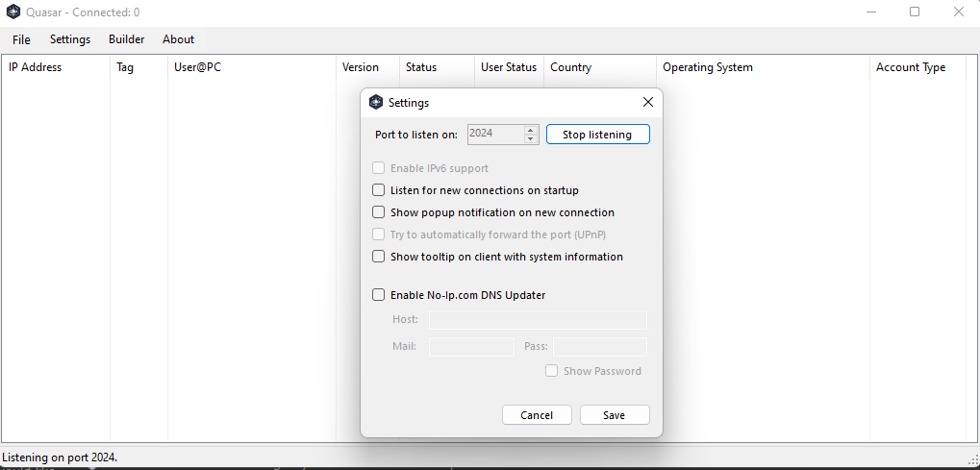This screenshot has width=980, height=470.
Task: Click the No-Ip Host input field
Action: click(539, 320)
